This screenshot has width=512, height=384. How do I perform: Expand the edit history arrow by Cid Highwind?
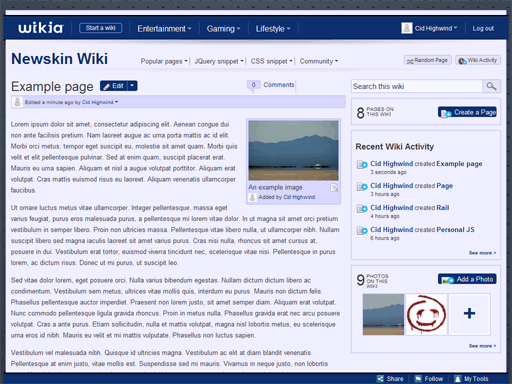pos(116,102)
